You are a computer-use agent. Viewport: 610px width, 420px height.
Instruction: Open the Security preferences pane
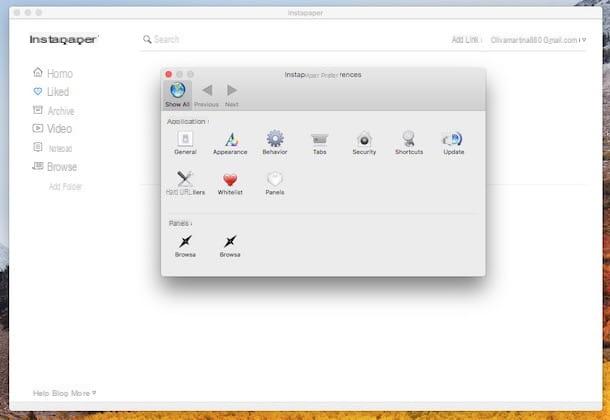click(x=364, y=143)
